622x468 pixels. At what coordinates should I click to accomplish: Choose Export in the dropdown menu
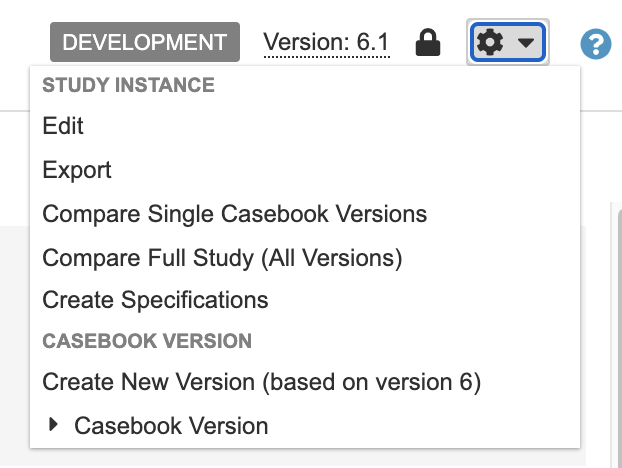point(77,170)
